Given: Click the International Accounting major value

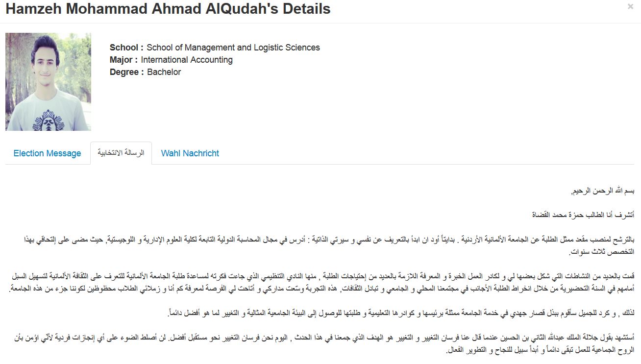Looking at the screenshot, I should coord(187,60).
